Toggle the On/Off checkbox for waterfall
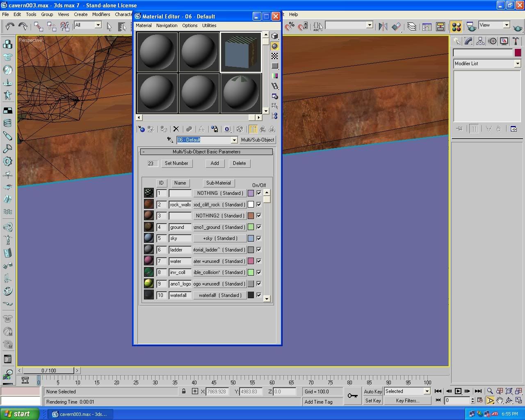The height and width of the screenshot is (420, 525). point(259,295)
